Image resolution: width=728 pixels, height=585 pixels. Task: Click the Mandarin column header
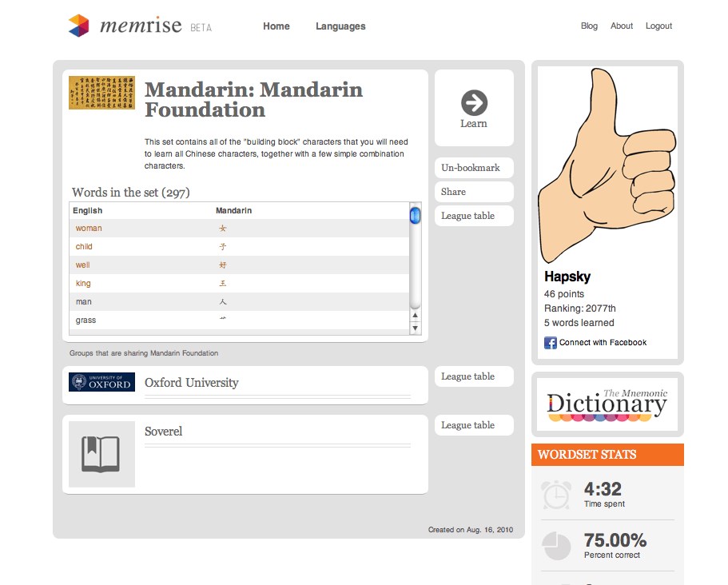(233, 211)
